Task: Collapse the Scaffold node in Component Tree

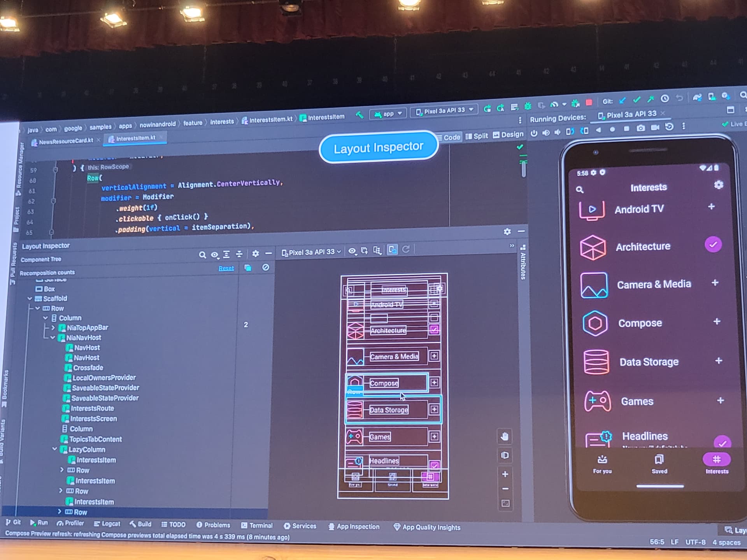Action: click(30, 299)
